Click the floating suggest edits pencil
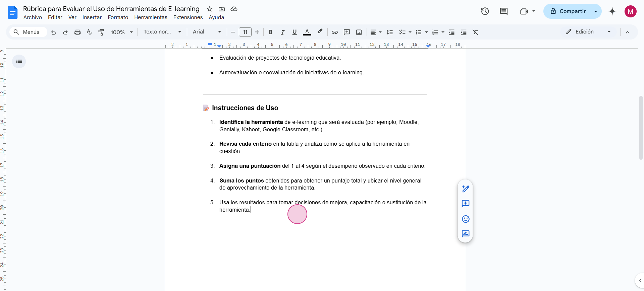 (x=466, y=189)
